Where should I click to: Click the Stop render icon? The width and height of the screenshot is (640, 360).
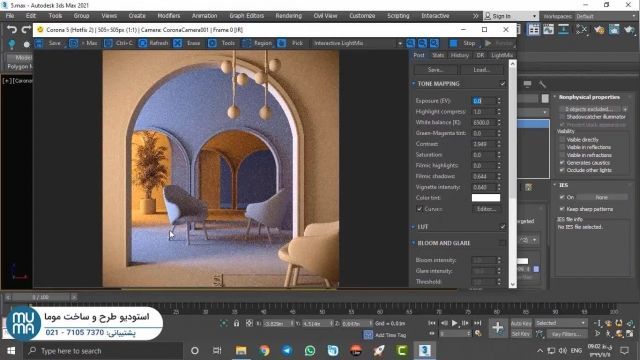(453, 43)
